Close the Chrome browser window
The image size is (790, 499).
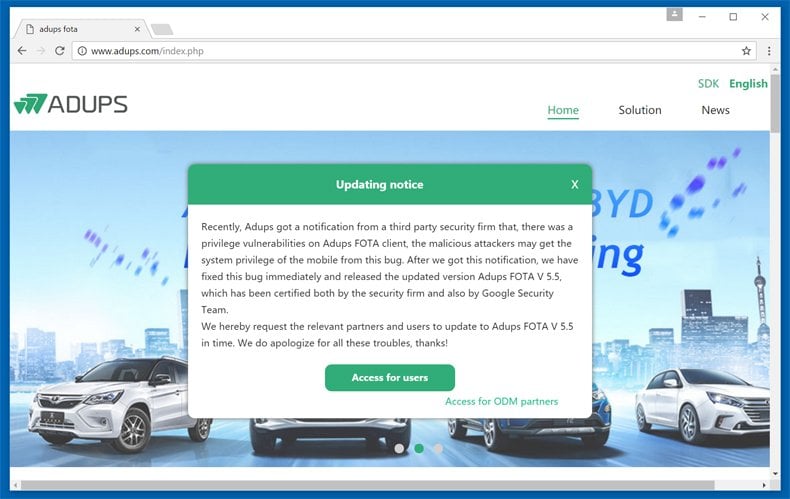(x=765, y=17)
